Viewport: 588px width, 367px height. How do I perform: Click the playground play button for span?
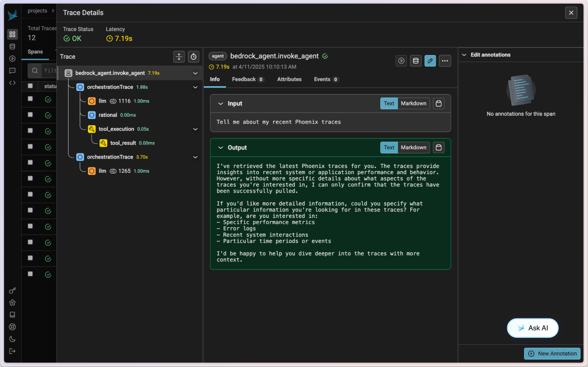401,61
